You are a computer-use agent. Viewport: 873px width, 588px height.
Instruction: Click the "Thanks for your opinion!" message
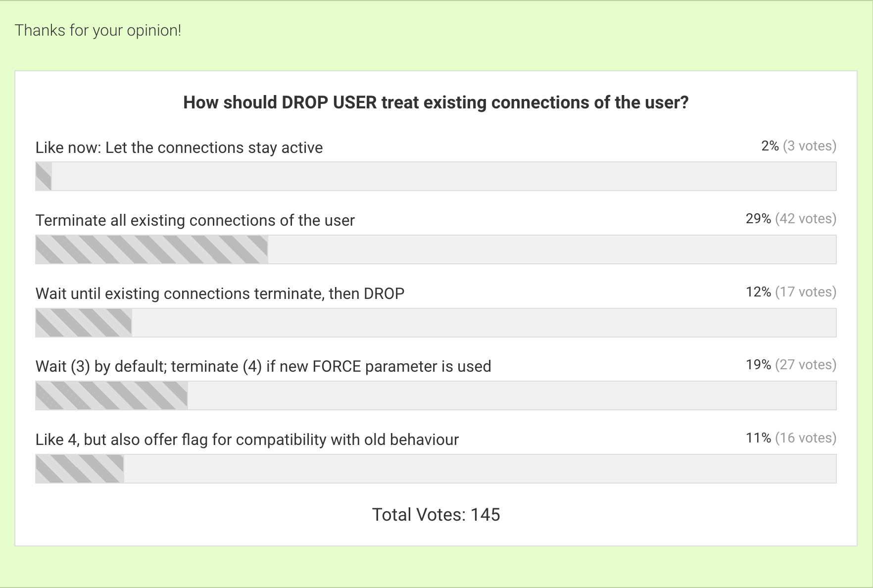[x=98, y=31]
